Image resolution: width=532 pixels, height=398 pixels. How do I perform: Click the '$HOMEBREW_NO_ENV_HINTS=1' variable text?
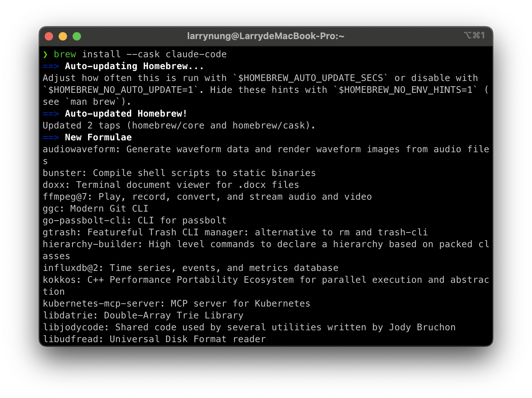click(x=405, y=90)
